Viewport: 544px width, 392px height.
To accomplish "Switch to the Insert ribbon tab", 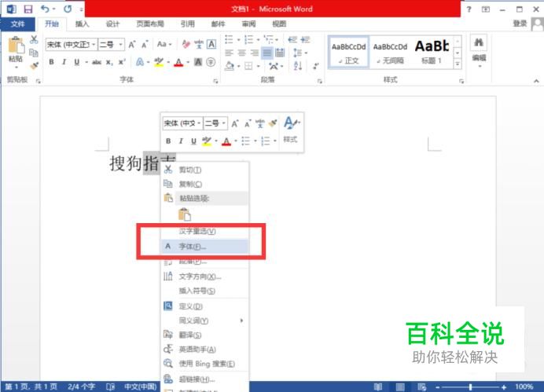I will tap(83, 24).
